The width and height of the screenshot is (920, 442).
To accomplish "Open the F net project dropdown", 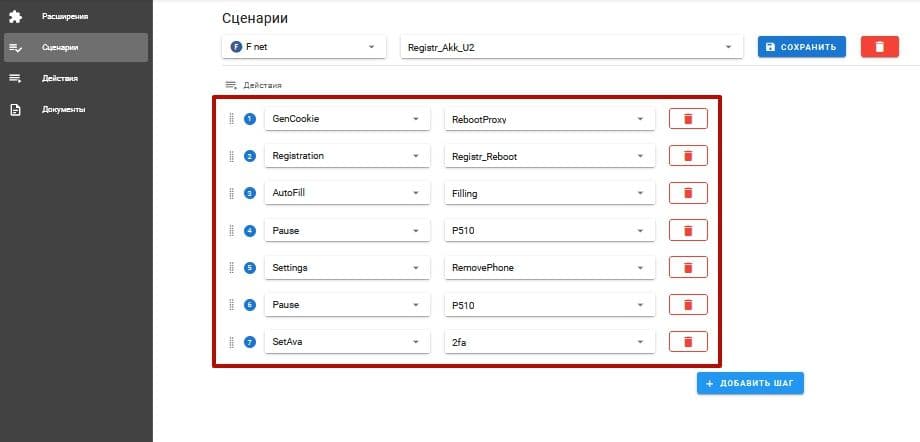I will (303, 47).
